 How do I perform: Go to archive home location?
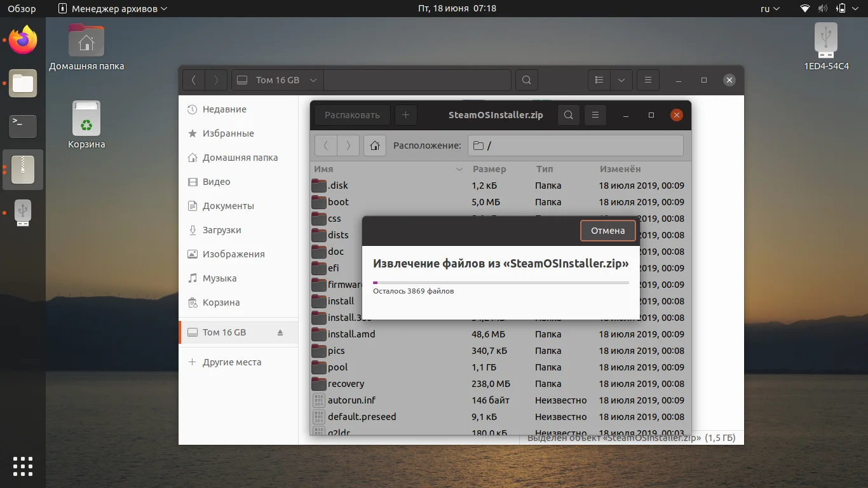point(375,146)
